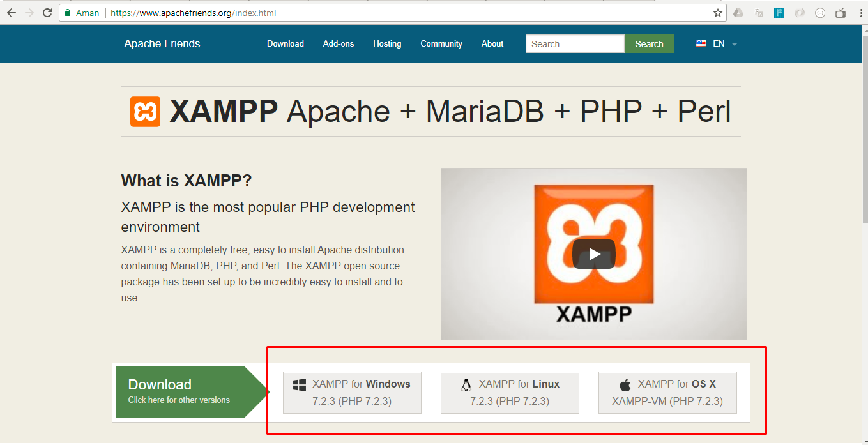This screenshot has height=445, width=868.
Task: Click the grey swirl extension icon
Action: (800, 13)
